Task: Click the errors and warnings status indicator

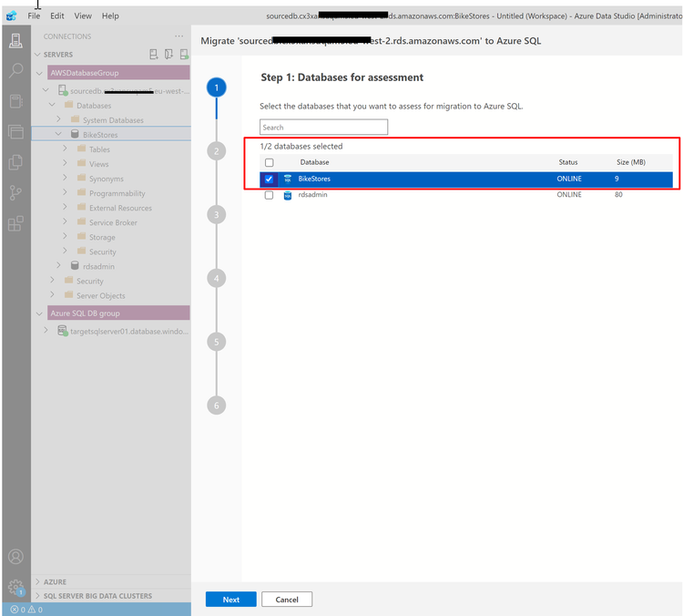Action: (26, 610)
